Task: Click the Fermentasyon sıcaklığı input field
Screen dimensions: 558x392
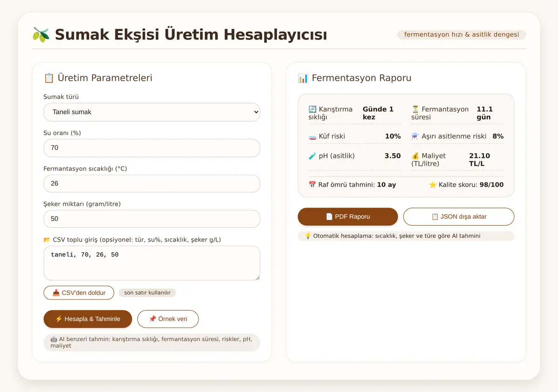Action: tap(152, 183)
